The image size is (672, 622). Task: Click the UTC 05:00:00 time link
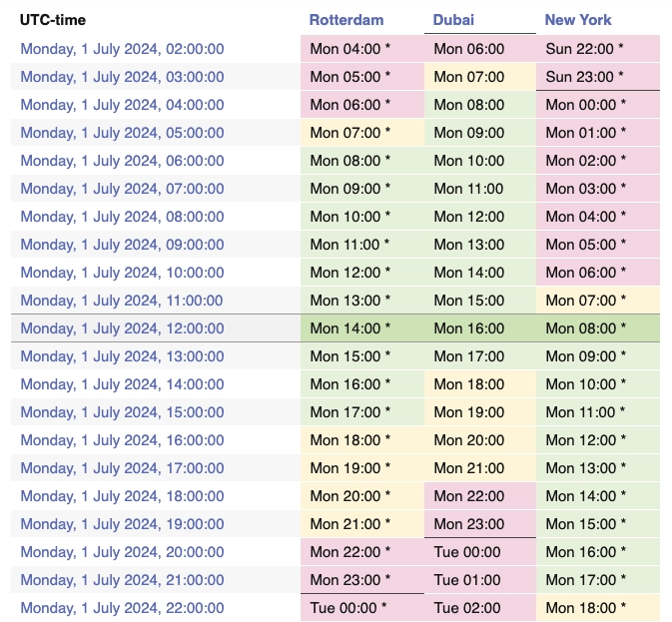(x=122, y=133)
